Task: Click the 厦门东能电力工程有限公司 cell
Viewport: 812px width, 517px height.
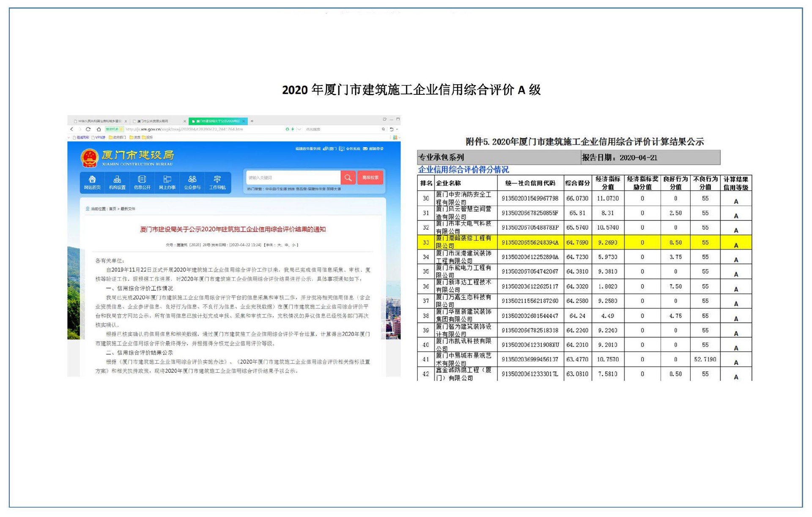Action: (466, 271)
